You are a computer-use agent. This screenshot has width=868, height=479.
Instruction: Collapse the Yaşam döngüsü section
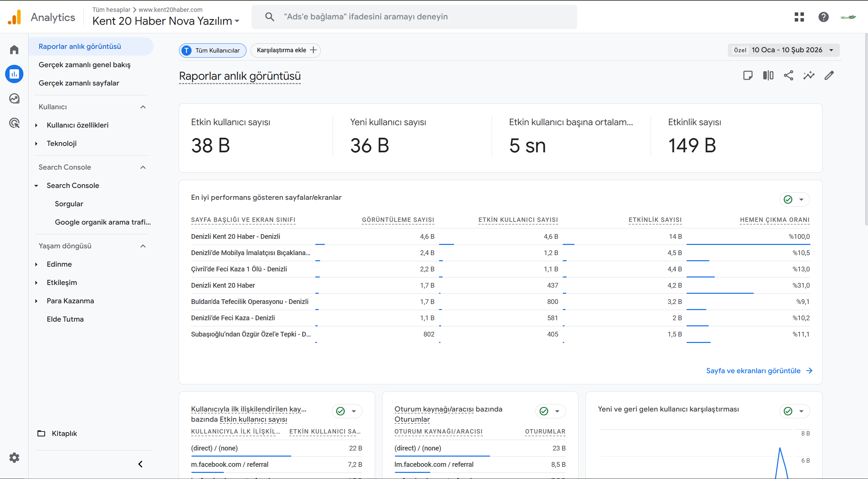click(x=143, y=246)
